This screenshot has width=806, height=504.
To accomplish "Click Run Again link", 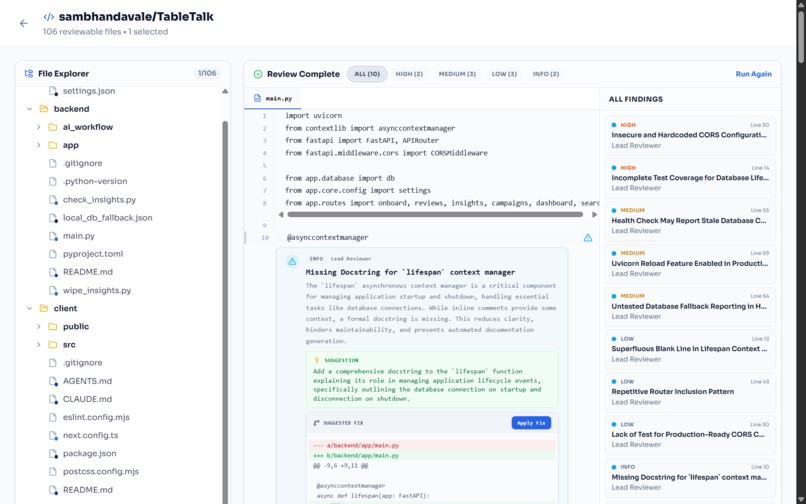I will coord(753,74).
